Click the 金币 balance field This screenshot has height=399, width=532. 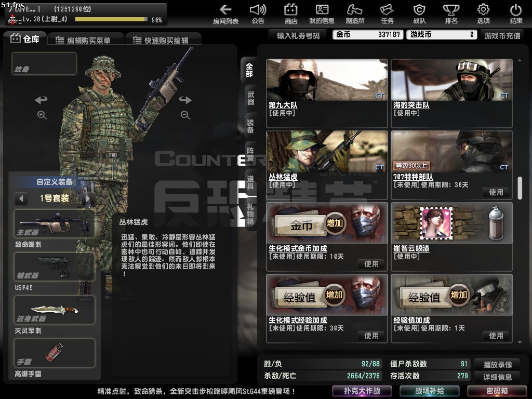click(368, 35)
